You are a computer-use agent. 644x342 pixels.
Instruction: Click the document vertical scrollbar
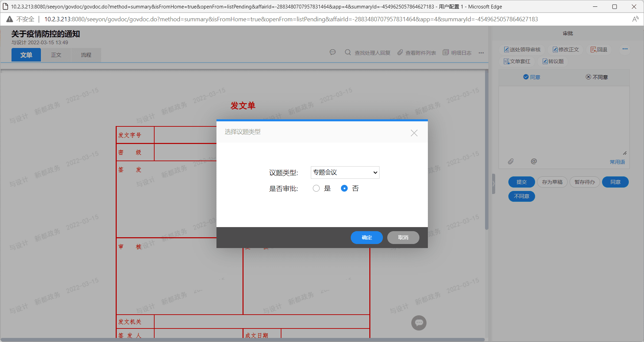point(487,150)
